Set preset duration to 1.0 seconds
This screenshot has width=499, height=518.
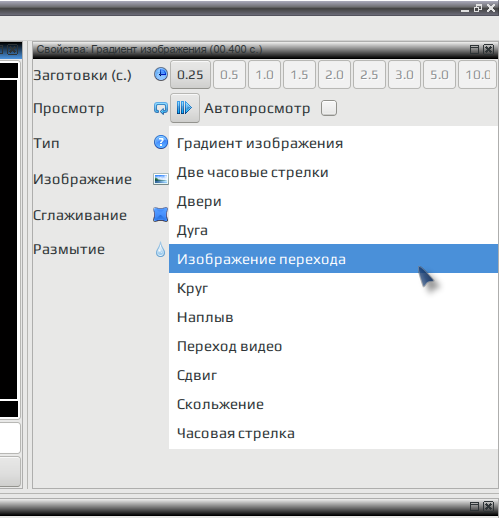264,75
